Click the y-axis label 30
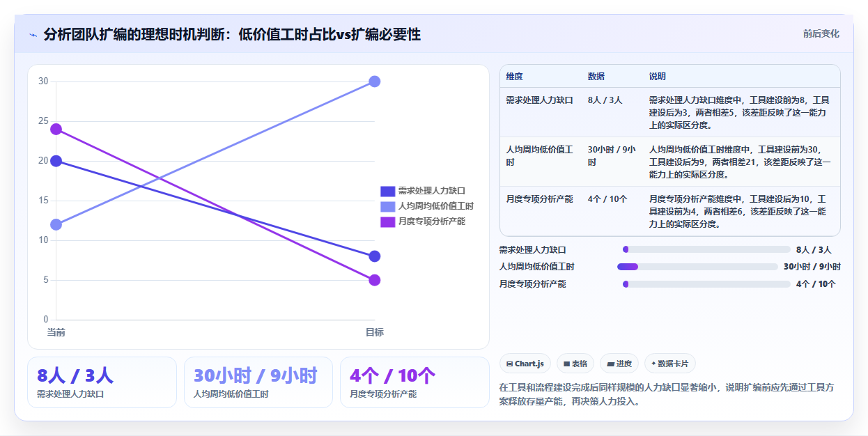The height and width of the screenshot is (436, 868). pos(43,81)
